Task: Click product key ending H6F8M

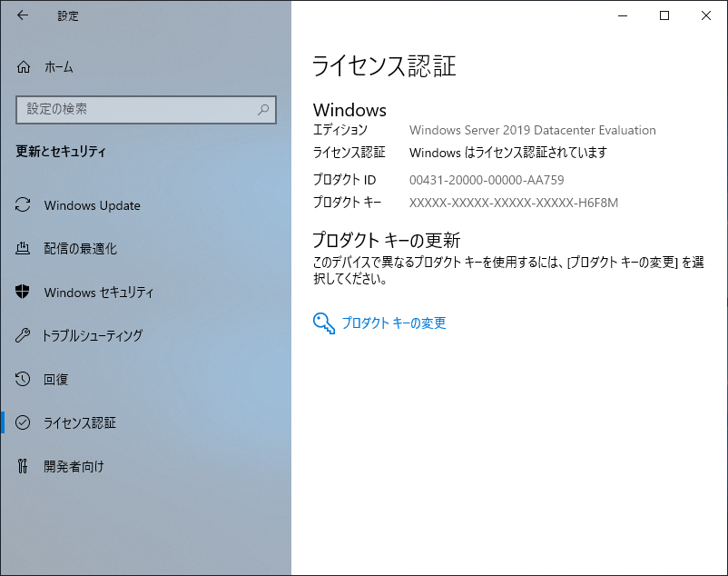Action: point(514,203)
